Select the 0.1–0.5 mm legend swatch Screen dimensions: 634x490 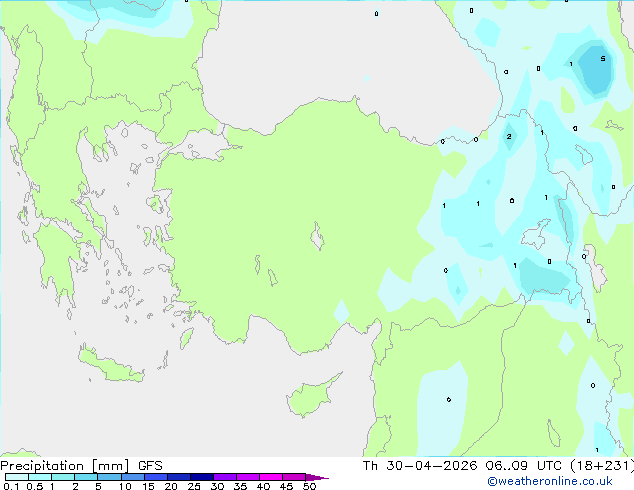point(17,477)
